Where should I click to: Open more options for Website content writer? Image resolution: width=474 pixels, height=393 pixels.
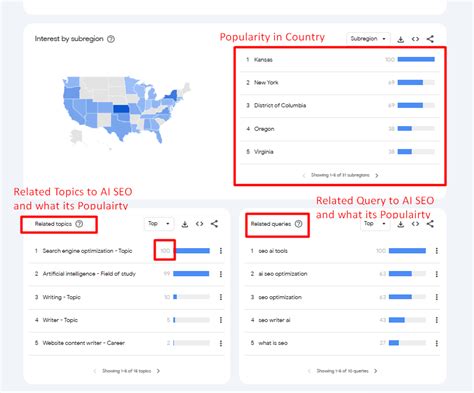click(x=221, y=343)
